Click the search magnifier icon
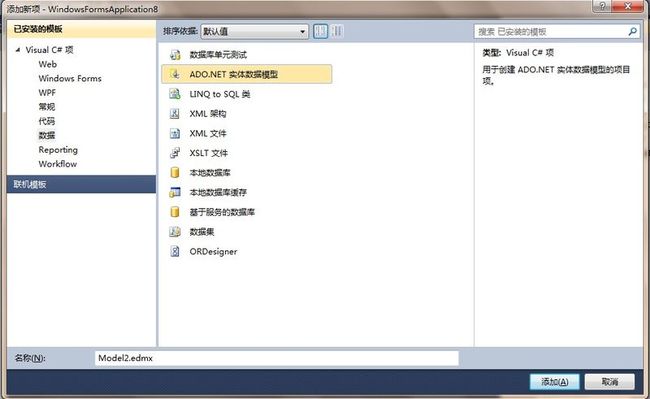 pyautogui.click(x=633, y=31)
